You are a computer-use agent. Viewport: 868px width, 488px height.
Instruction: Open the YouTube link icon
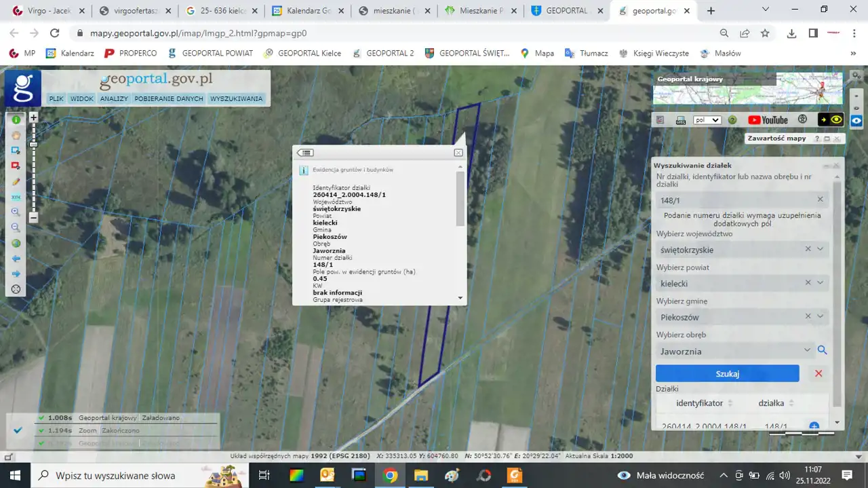tap(768, 120)
